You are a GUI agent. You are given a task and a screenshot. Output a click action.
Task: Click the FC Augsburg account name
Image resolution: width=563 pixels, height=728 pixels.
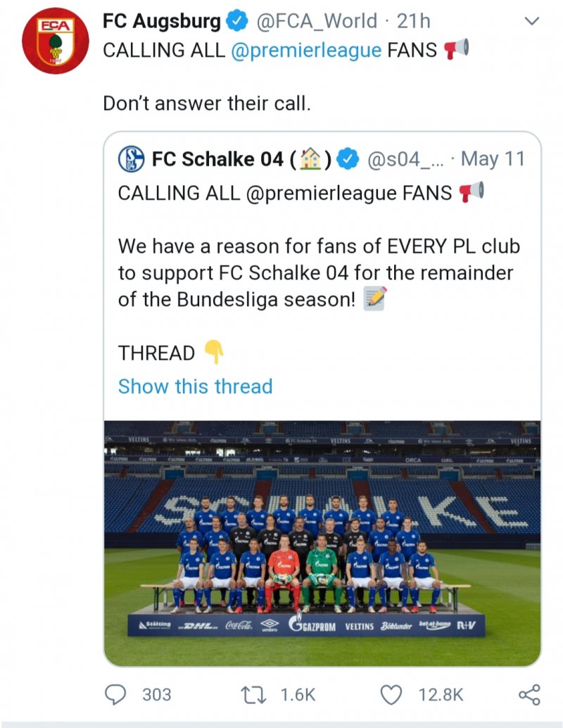pyautogui.click(x=161, y=22)
